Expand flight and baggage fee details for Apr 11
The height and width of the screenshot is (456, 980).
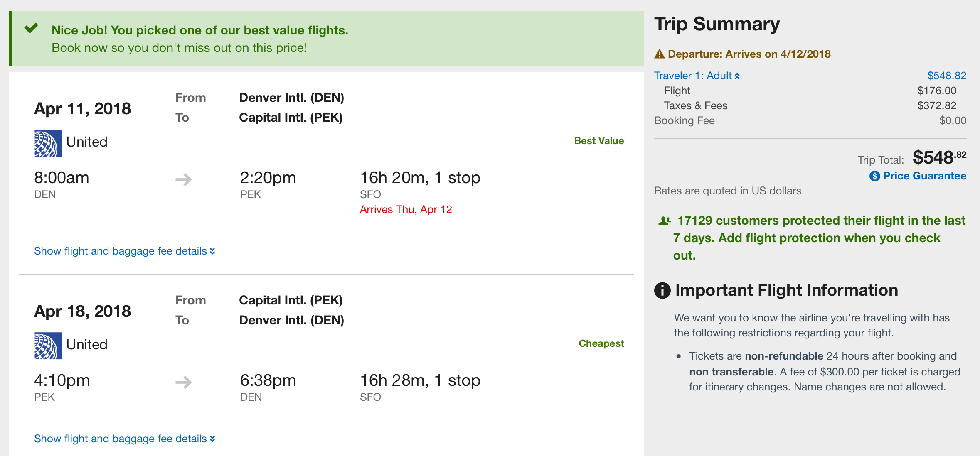click(124, 251)
